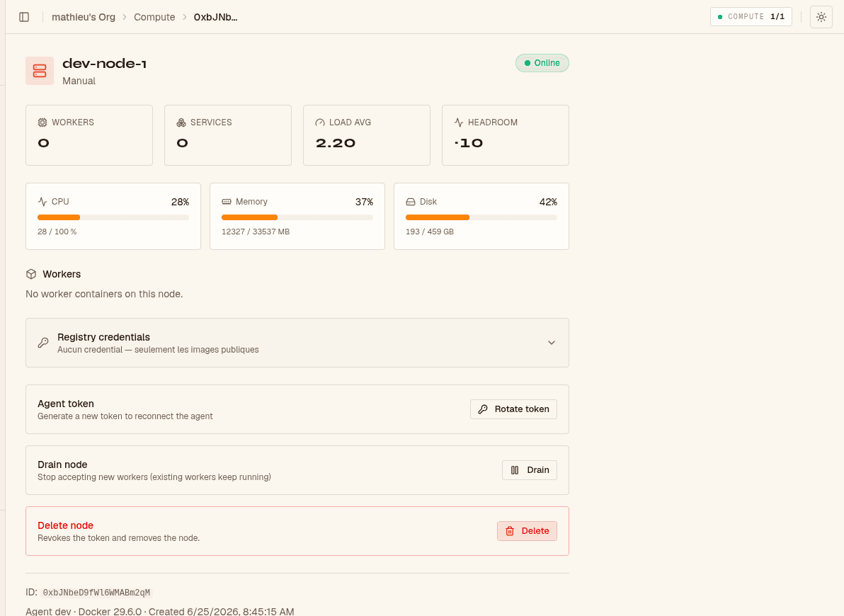This screenshot has width=844, height=616.
Task: Select the node ID 0xbJNbeD9fWl6WMABm2qM
Action: pos(97,593)
